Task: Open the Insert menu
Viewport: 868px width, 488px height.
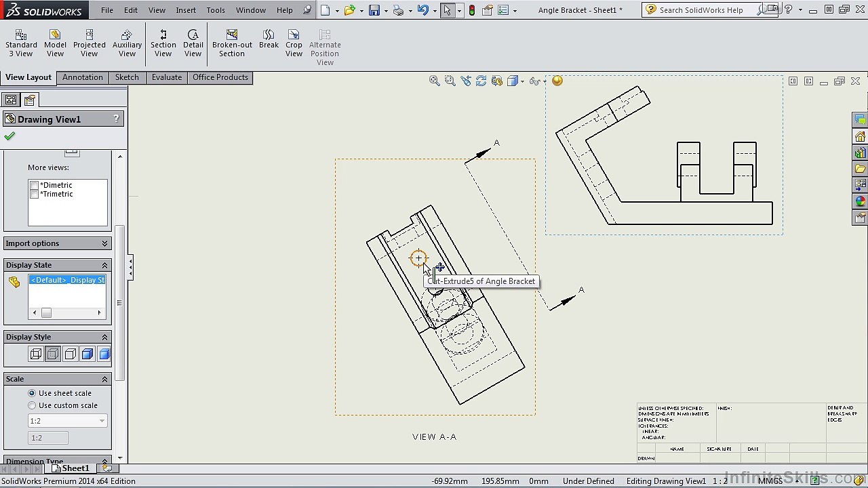Action: coord(186,10)
